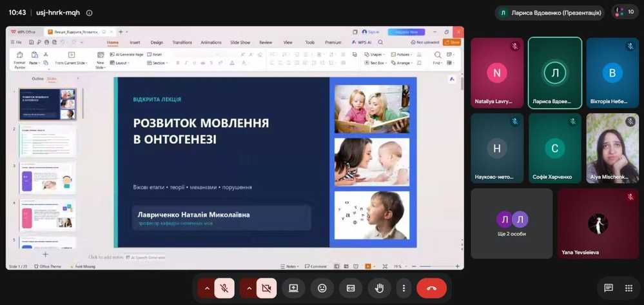The width and height of the screenshot is (644, 305).
Task: Open the Shapes dropdown
Action: point(375,54)
